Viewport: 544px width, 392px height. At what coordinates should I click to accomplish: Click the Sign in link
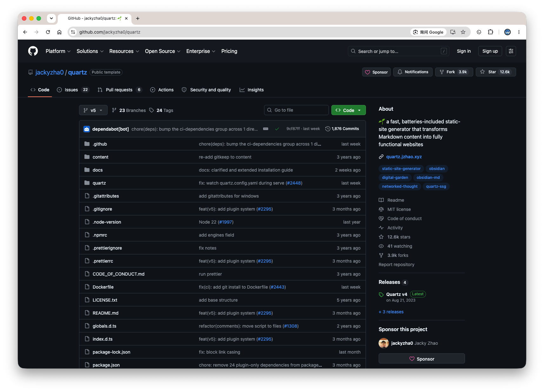[464, 51]
